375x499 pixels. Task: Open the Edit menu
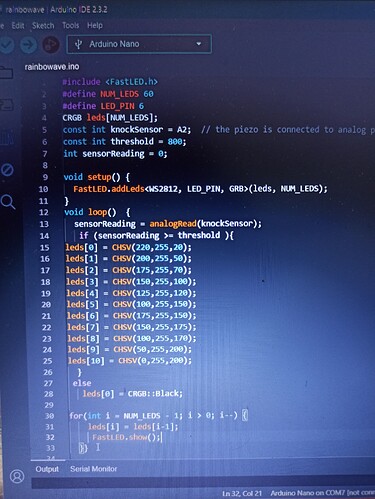pos(18,26)
